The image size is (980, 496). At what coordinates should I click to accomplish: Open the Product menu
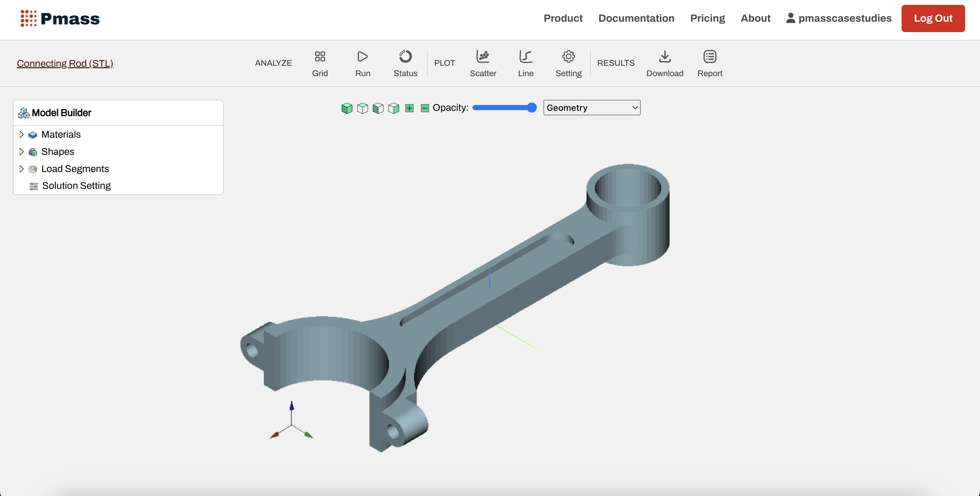point(563,18)
